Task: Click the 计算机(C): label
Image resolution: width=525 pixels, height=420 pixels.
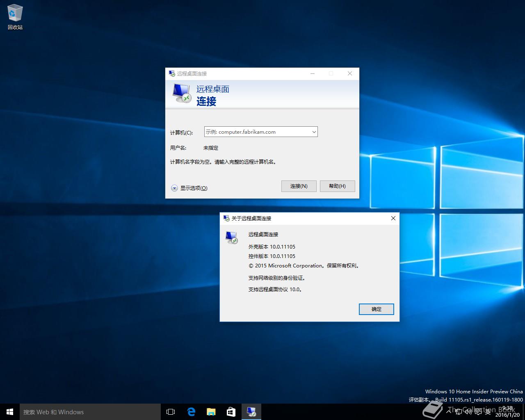Action: point(181,132)
